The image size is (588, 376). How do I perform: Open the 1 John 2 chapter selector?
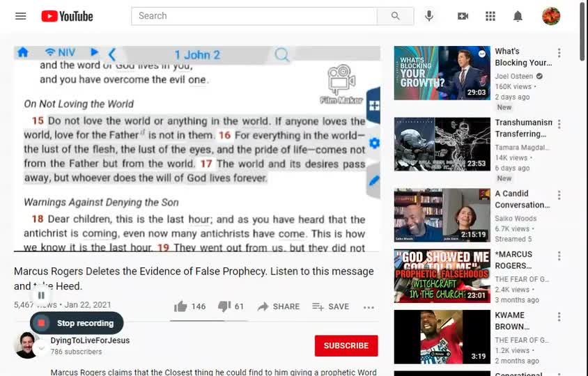pos(197,55)
